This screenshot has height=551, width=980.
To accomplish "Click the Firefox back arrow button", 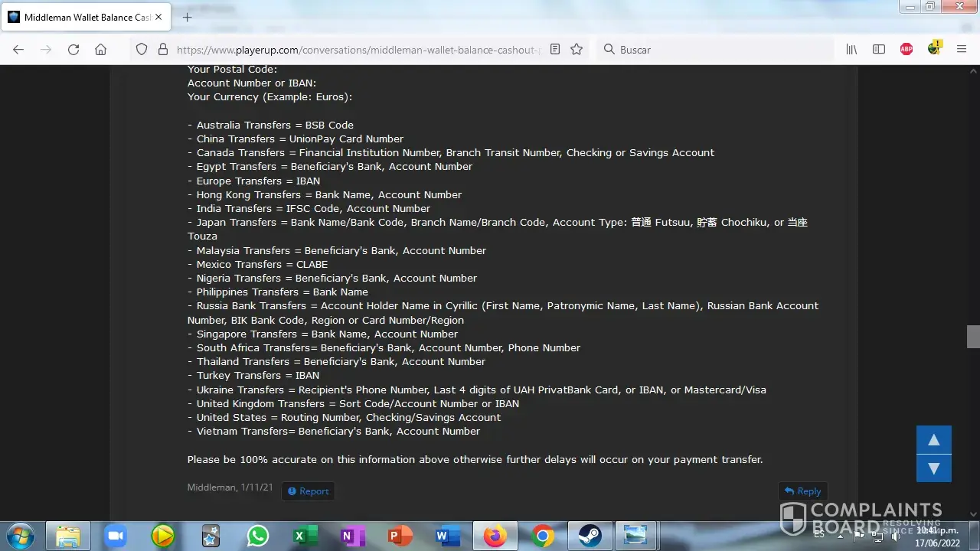I will [18, 49].
